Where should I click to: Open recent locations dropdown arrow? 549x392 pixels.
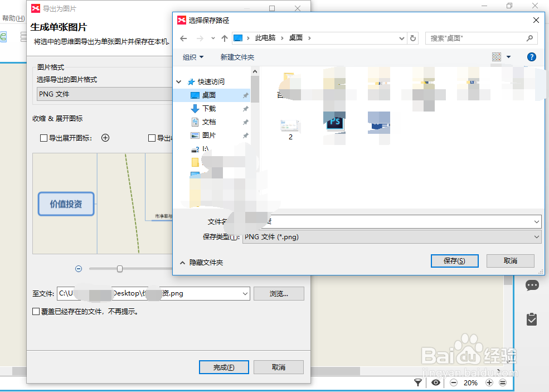click(213, 38)
